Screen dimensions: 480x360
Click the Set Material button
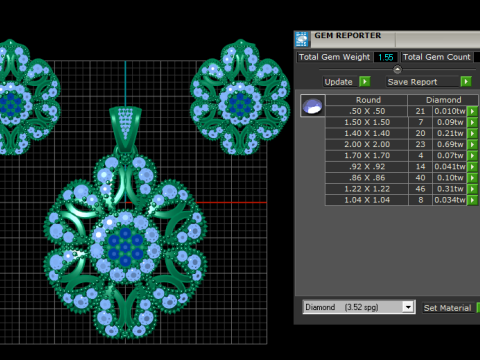tap(448, 308)
